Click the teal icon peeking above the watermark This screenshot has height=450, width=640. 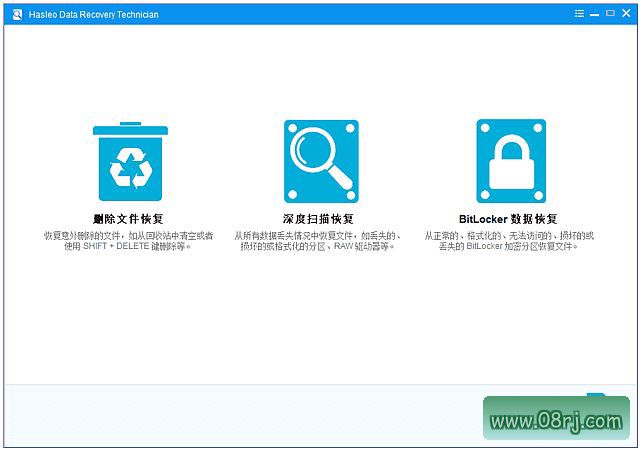596,396
